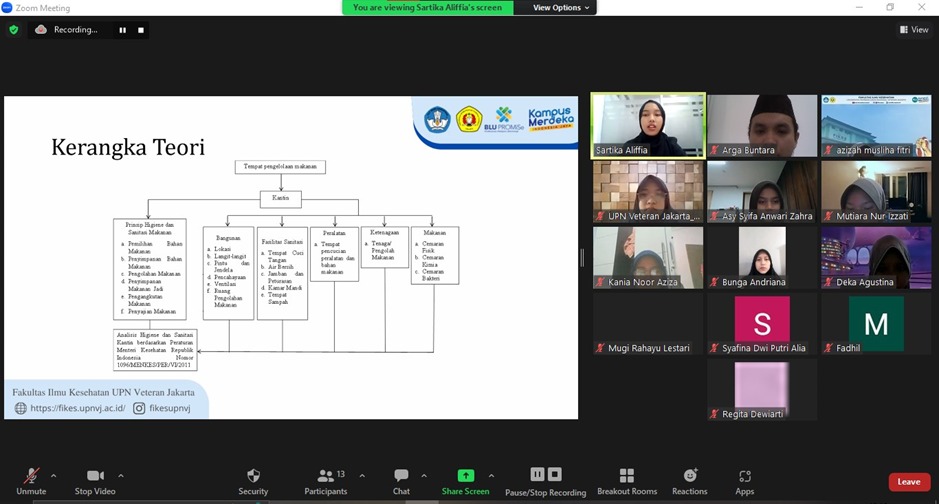The image size is (939, 504).
Task: Click the divider between slide and gallery
Action: click(582, 258)
